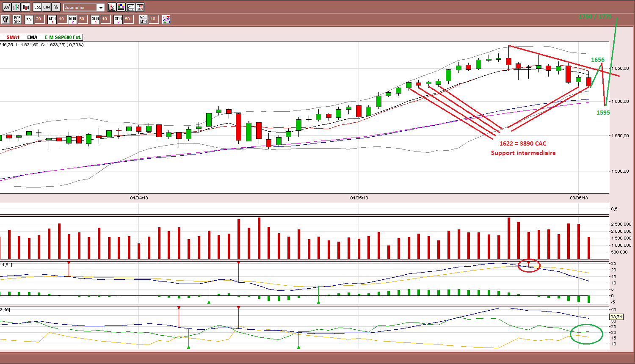Click the 03/06/13 date label

pyautogui.click(x=579, y=198)
